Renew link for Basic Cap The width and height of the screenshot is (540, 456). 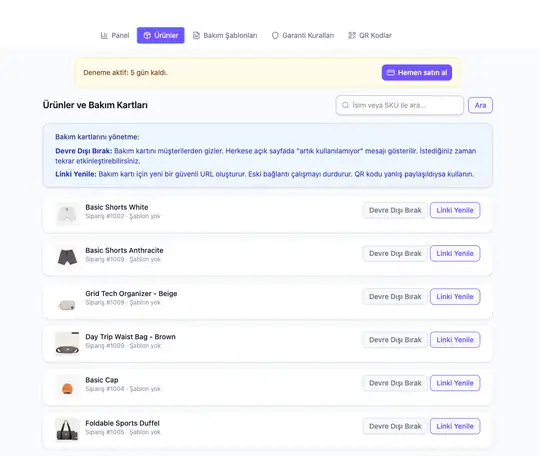(x=455, y=383)
